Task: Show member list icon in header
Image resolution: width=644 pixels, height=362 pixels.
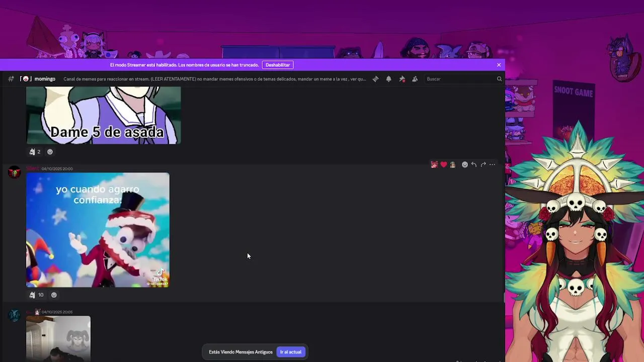Action: (x=415, y=79)
